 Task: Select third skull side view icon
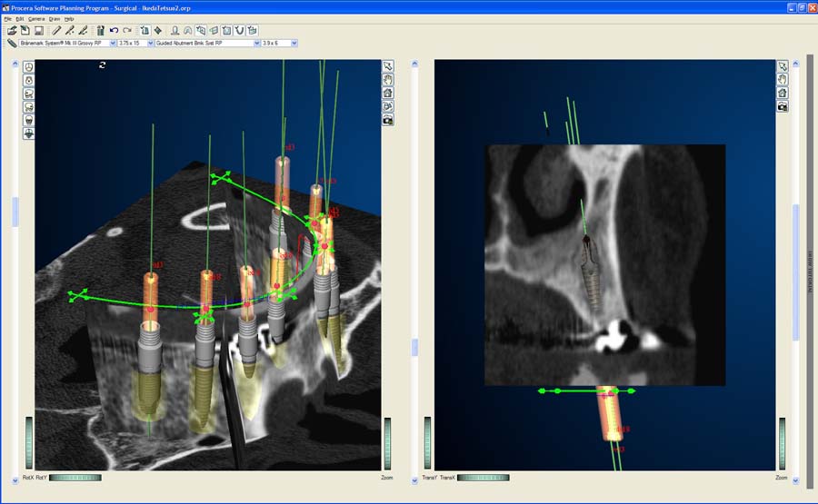pyautogui.click(x=29, y=94)
